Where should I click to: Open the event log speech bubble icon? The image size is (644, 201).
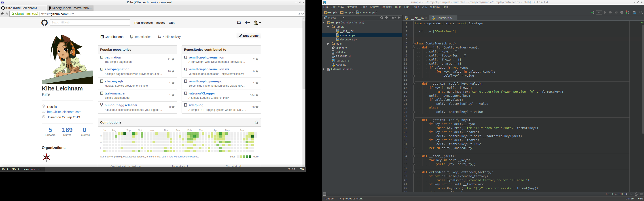[641, 194]
